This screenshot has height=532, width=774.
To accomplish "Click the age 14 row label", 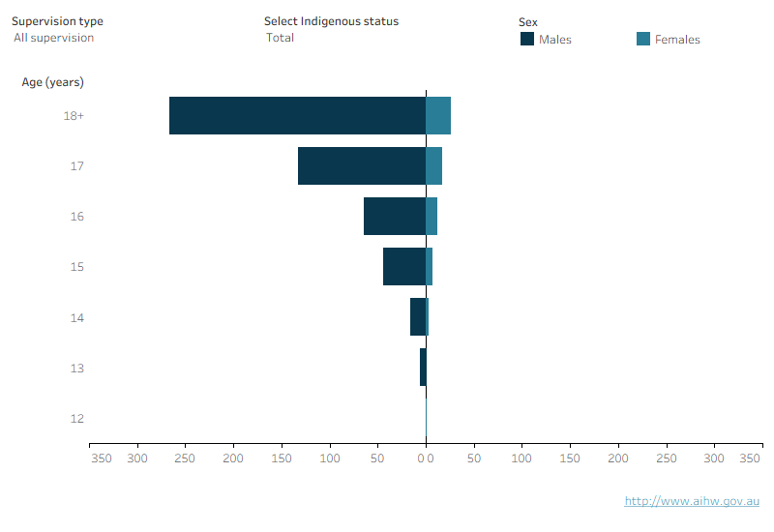I will (77, 318).
